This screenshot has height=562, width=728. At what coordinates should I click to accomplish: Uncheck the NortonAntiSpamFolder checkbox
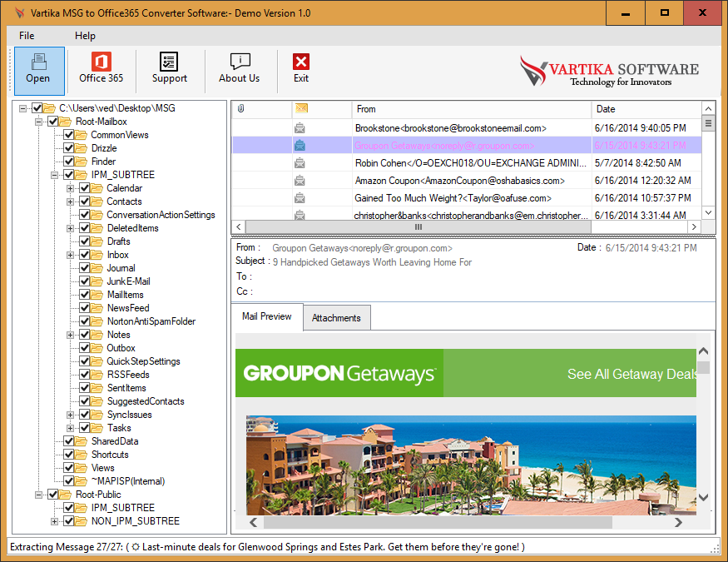(85, 321)
